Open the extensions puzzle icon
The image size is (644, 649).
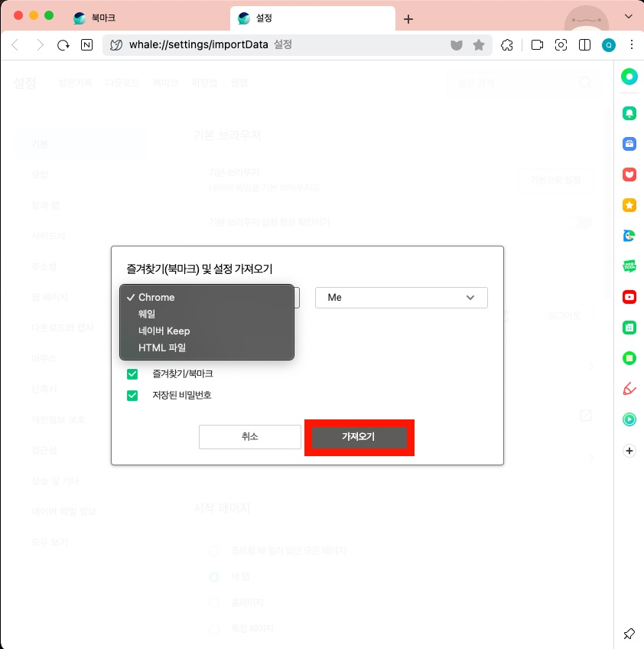coord(507,44)
